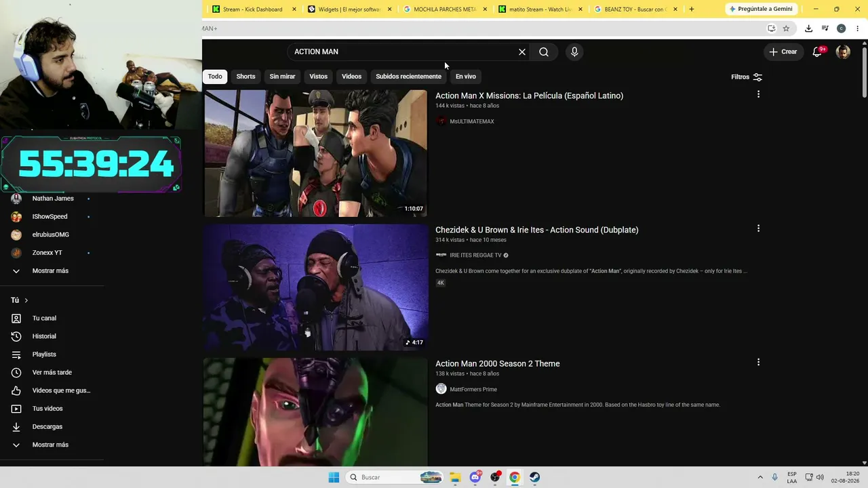
Task: Open the Action Sound Dubplate thumbnail
Action: pos(316,287)
